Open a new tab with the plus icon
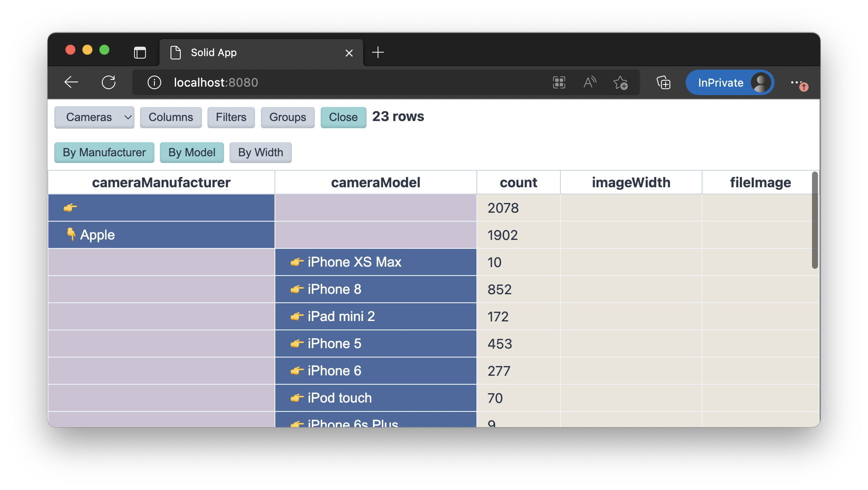Image resolution: width=868 pixels, height=490 pixels. (x=378, y=53)
